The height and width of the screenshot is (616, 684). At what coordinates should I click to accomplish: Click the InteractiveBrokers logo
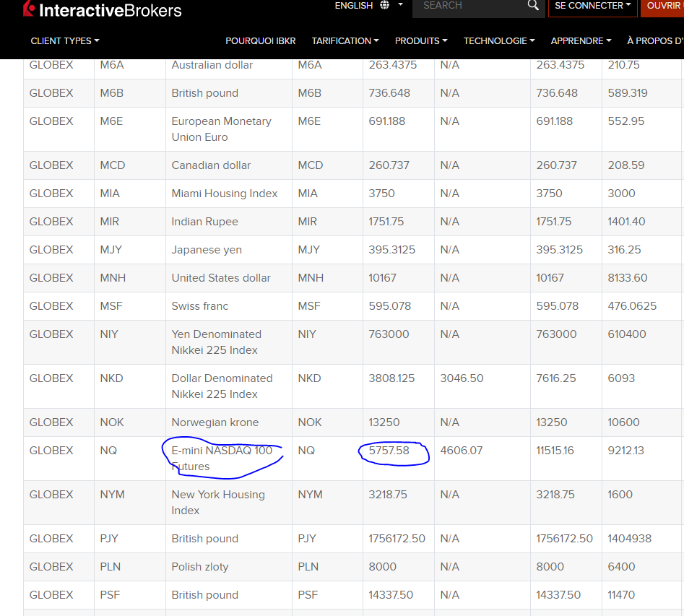pyautogui.click(x=102, y=9)
